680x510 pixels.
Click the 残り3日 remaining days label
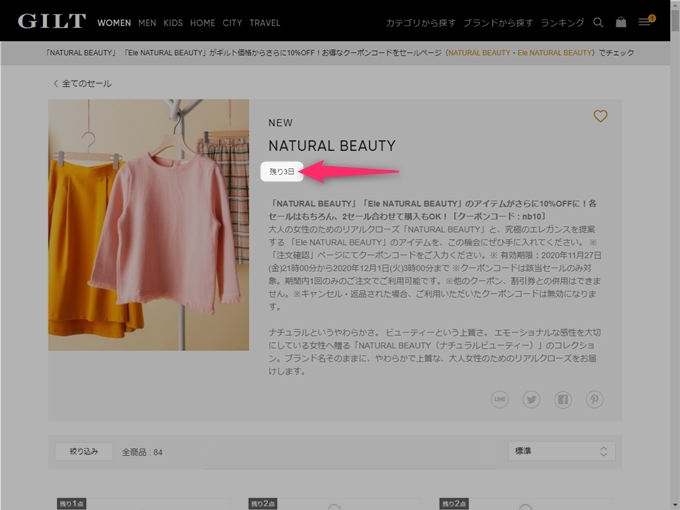click(282, 172)
